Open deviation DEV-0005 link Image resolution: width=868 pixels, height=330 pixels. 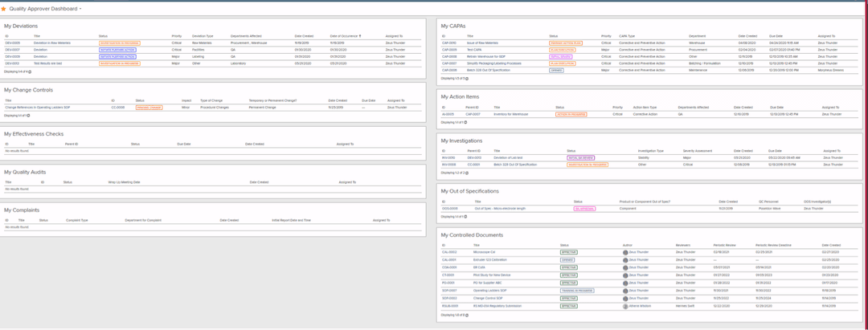[12, 43]
